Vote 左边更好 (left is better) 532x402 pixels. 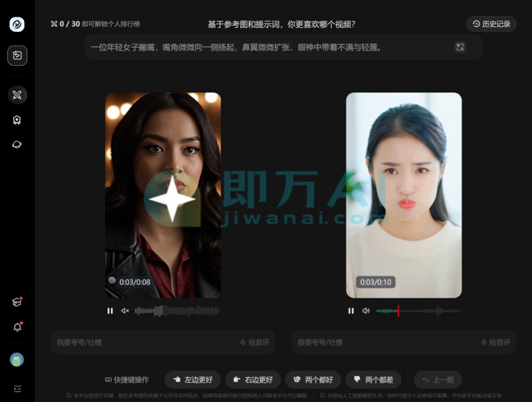click(193, 379)
